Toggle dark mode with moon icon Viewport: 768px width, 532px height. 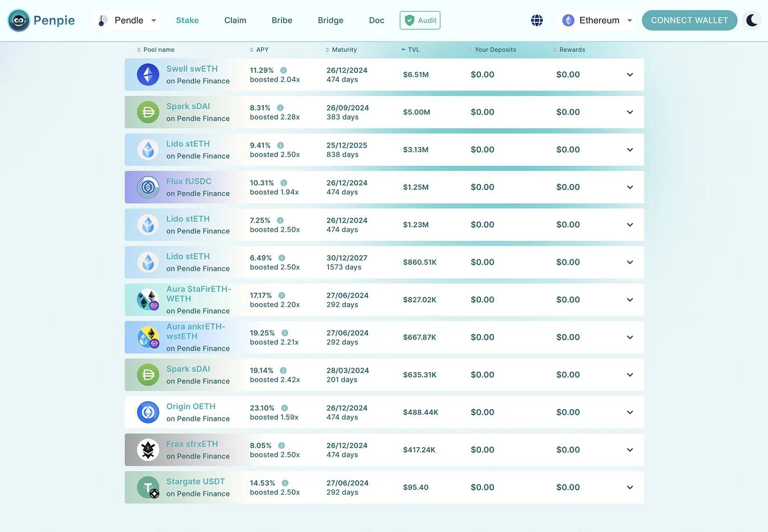click(x=752, y=21)
